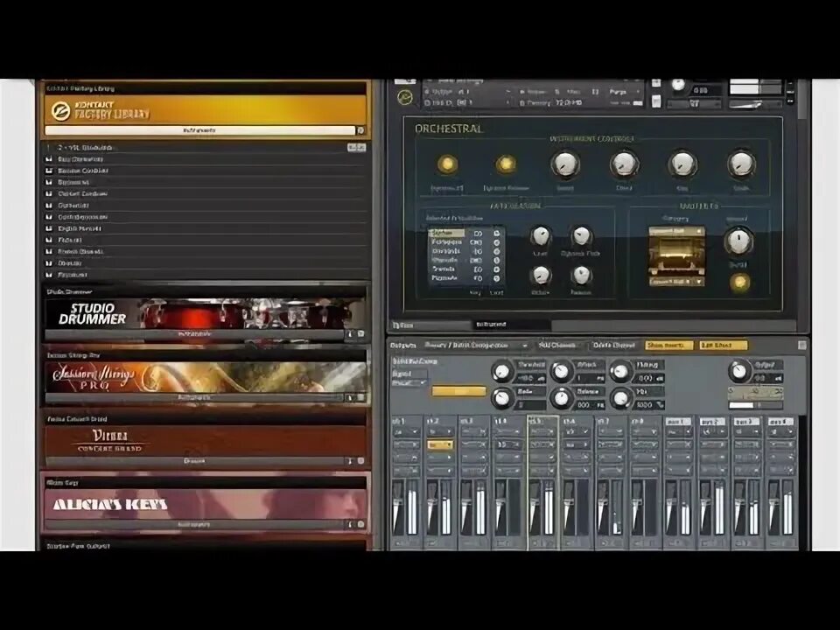Open the Factory Library Instruments tab bar
The height and width of the screenshot is (630, 840).
[x=199, y=130]
